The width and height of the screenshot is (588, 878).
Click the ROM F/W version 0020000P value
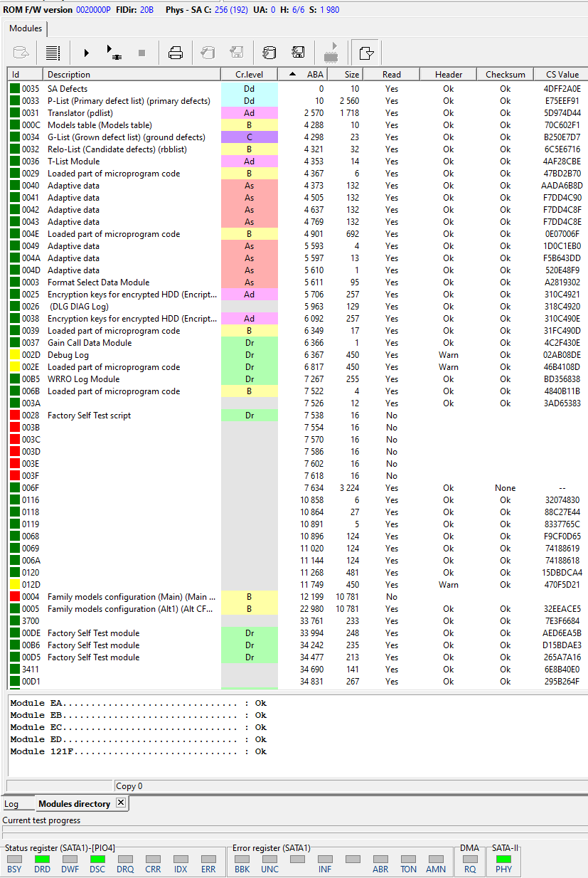(x=93, y=9)
